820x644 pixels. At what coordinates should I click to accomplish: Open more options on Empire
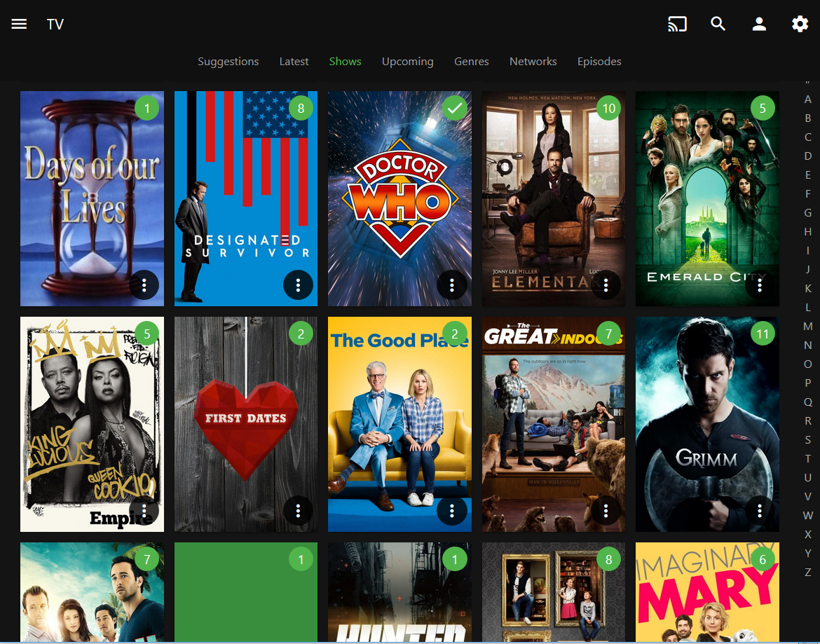144,511
